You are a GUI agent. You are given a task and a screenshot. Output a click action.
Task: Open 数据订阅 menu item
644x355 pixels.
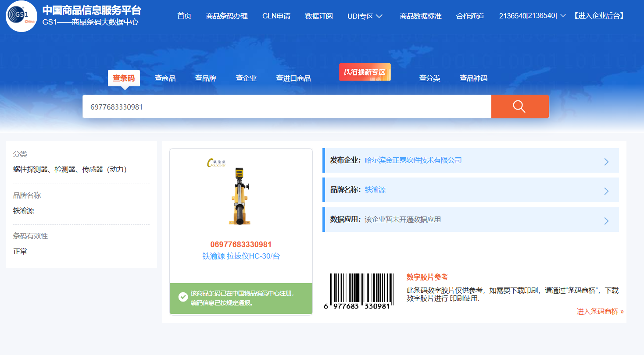(x=319, y=16)
